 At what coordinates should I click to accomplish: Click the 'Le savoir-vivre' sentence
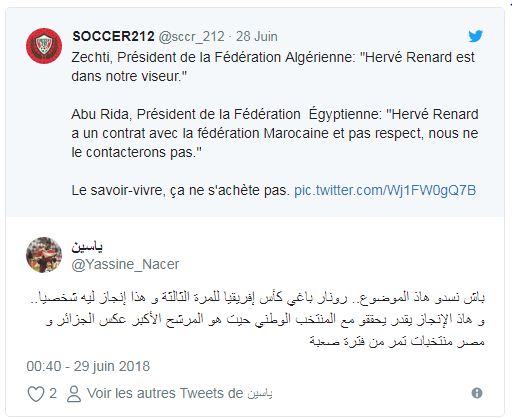click(x=180, y=190)
